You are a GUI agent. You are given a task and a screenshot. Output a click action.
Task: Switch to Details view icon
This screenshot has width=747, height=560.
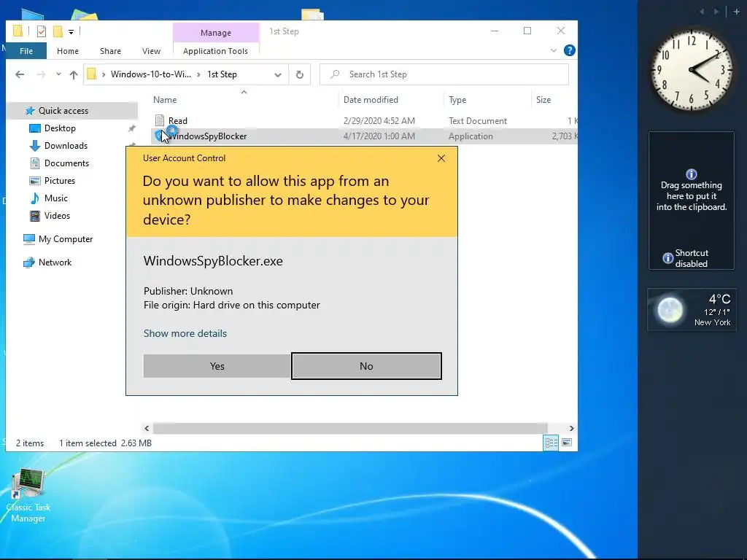(x=551, y=443)
